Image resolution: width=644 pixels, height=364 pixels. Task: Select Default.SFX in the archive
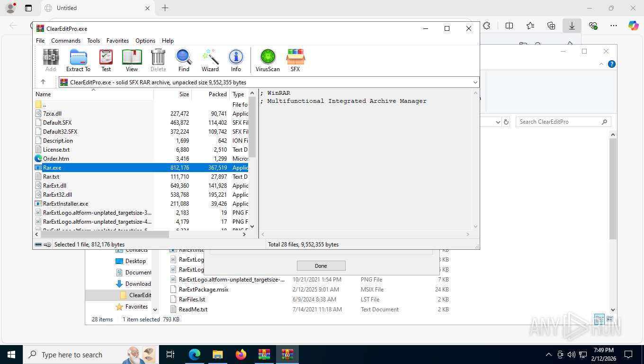click(x=141, y=123)
